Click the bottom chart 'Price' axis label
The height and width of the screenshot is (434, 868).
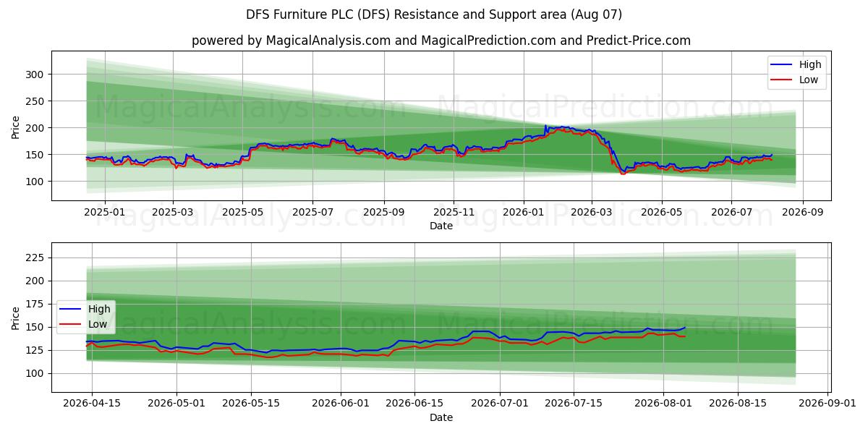16,318
